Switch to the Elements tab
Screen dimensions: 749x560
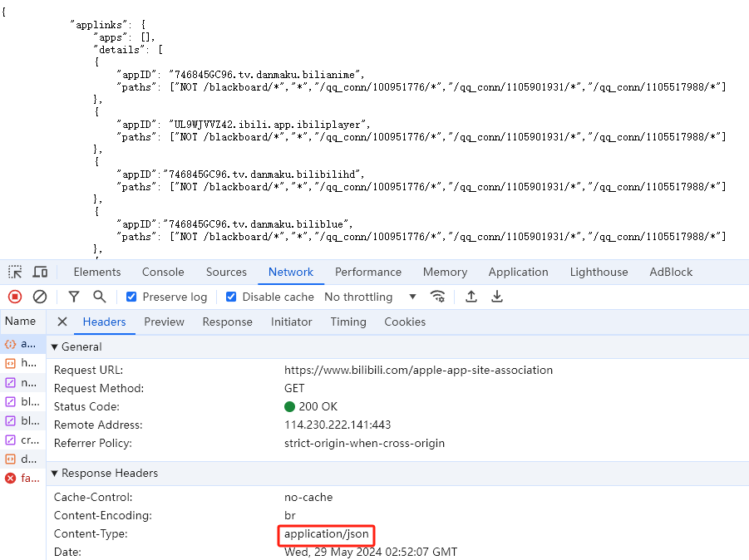coord(97,273)
